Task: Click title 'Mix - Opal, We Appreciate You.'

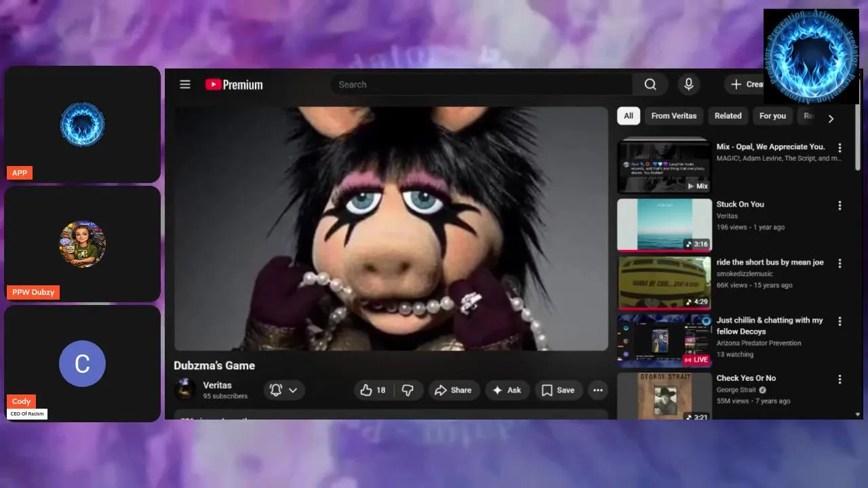Action: click(x=771, y=146)
